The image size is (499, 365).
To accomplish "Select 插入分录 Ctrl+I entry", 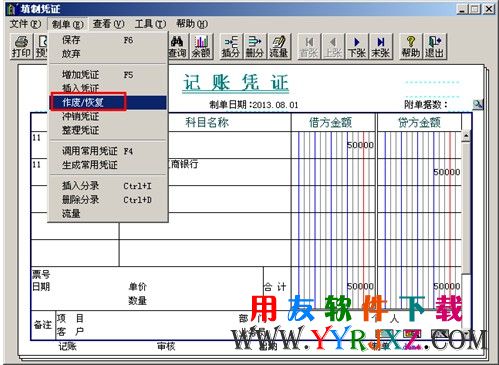I will coord(108,186).
